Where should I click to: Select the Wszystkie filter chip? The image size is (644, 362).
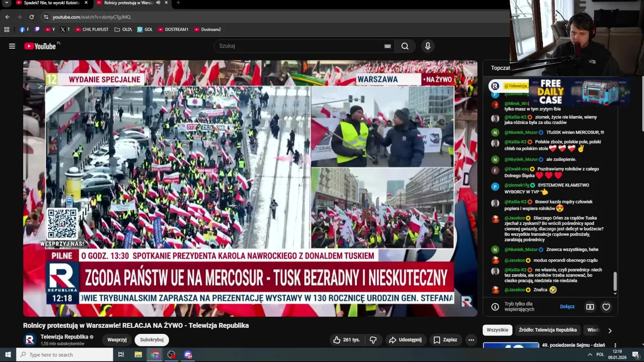497,330
